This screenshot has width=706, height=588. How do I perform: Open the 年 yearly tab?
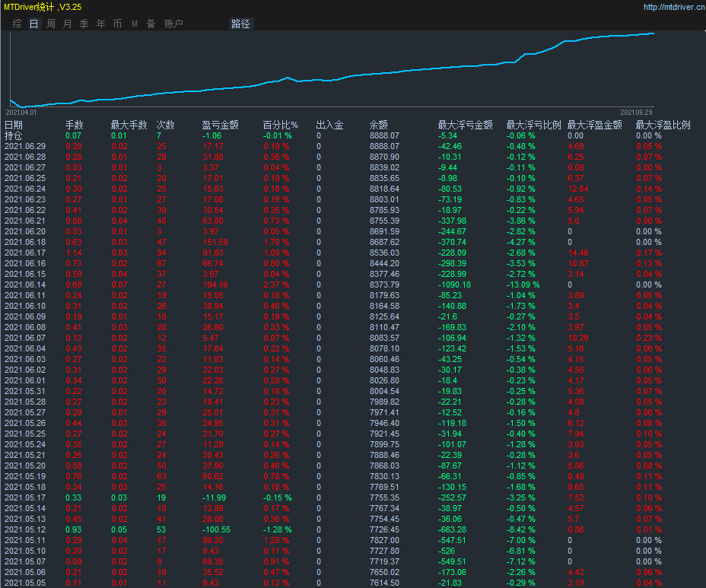(100, 24)
